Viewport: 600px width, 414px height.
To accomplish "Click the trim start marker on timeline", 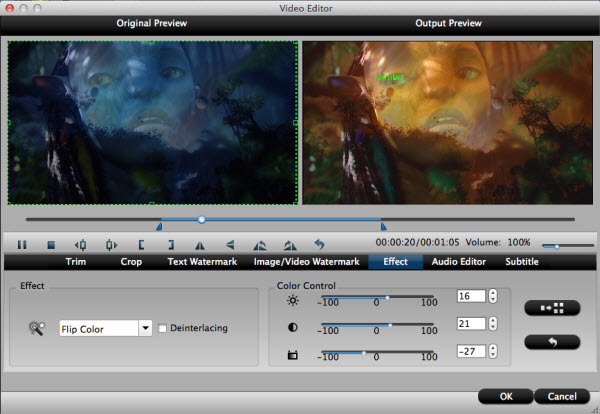I will tap(159, 227).
